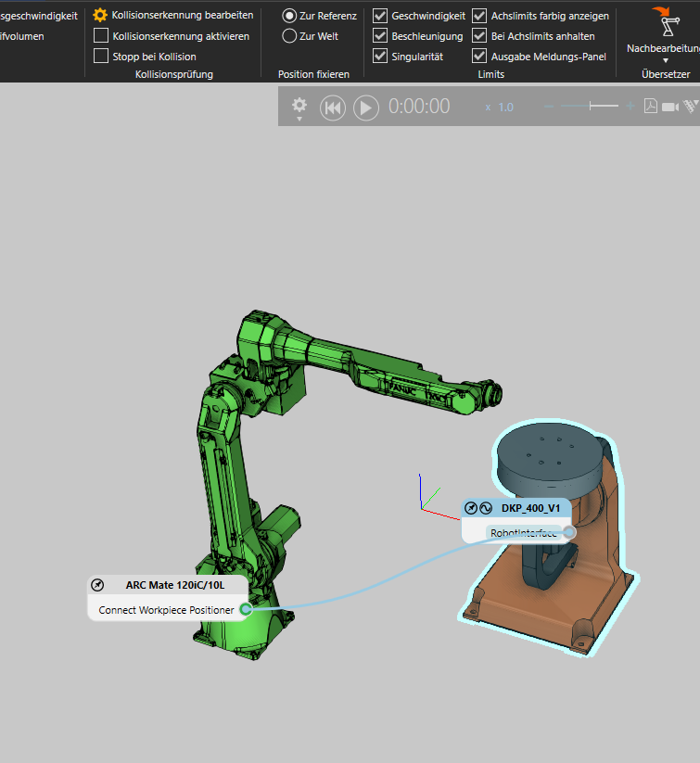Uncheck the Singularität checkbox

(380, 57)
